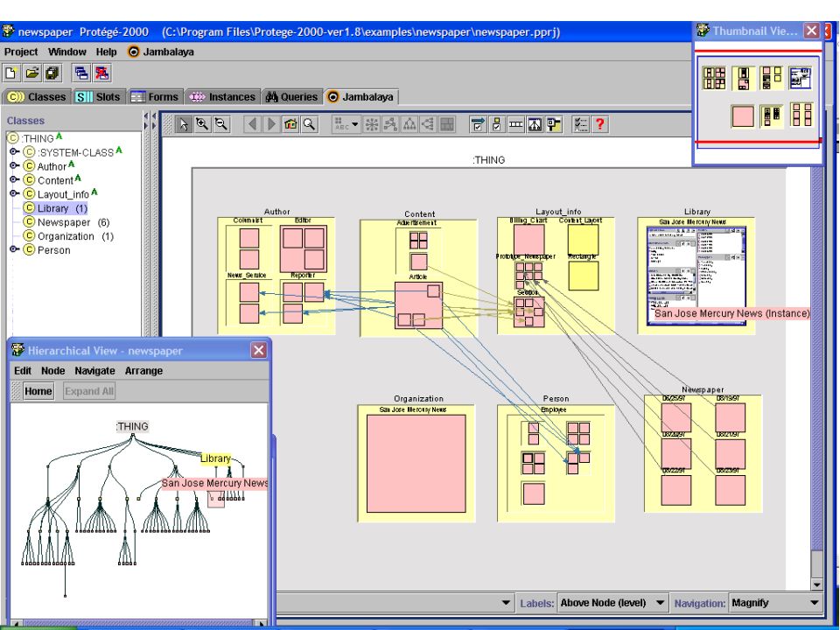Select the Newspaper class in the tree
The image size is (840, 630).
click(66, 222)
